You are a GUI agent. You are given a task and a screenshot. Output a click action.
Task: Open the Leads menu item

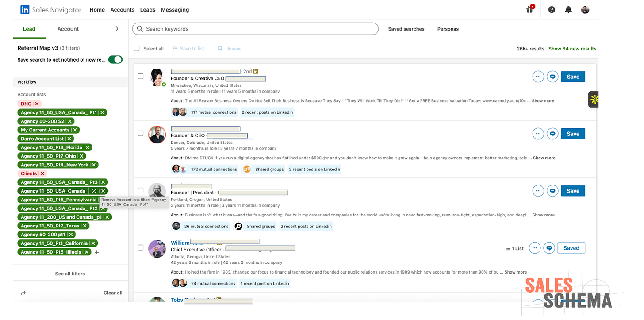[x=148, y=10]
